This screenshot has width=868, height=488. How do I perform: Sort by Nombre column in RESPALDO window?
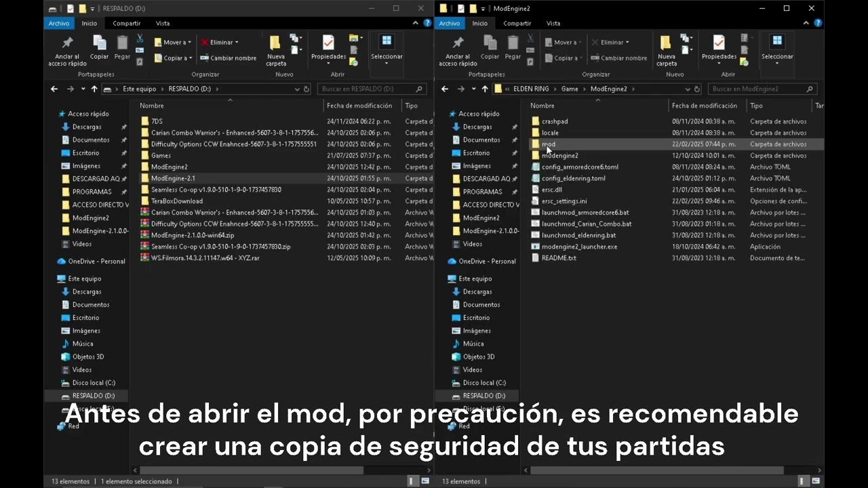pos(229,106)
